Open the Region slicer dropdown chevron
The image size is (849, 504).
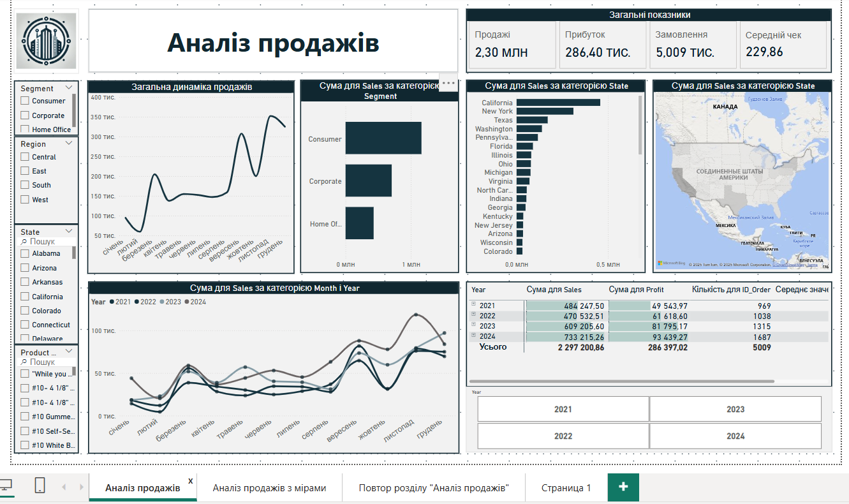69,144
